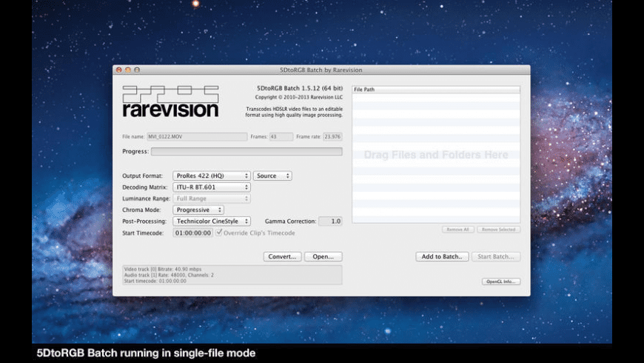
Task: Click the Frame rate field 23.976
Action: (x=332, y=136)
